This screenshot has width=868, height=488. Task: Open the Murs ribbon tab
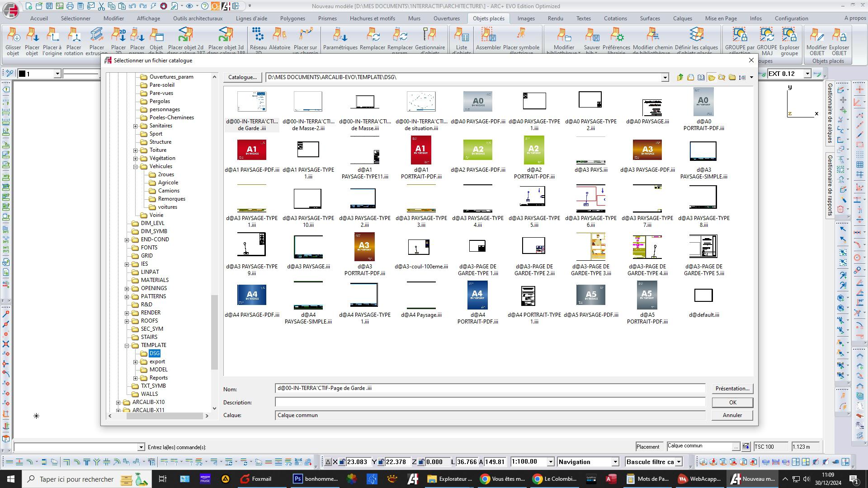[414, 19]
